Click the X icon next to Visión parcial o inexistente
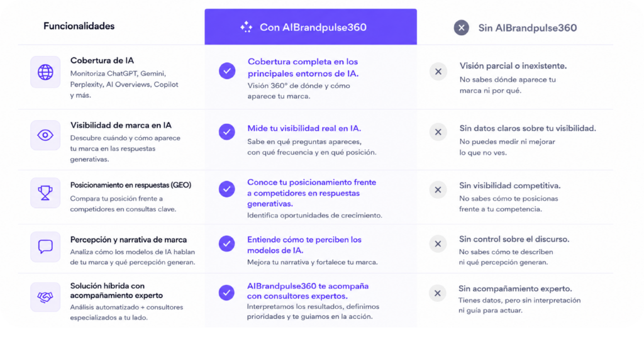 click(x=438, y=72)
